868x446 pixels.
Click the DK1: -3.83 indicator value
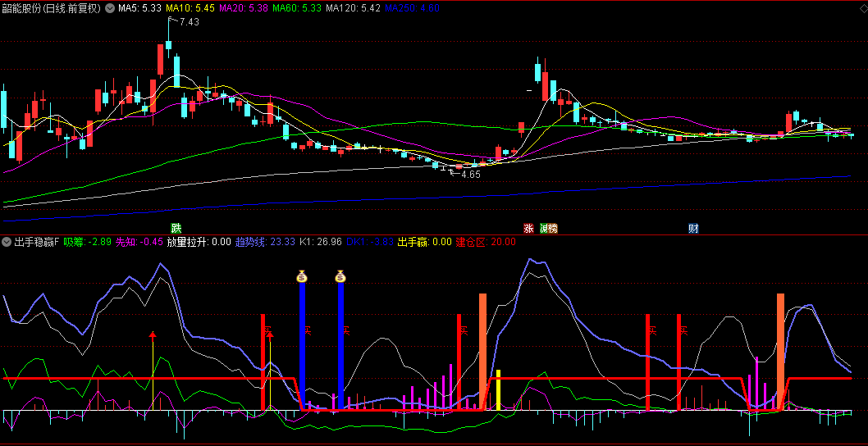(x=370, y=242)
